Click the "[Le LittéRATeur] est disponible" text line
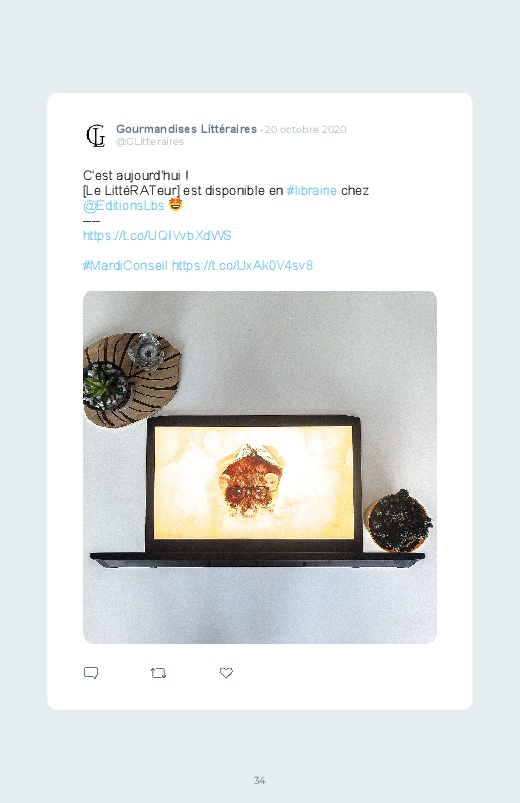 pyautogui.click(x=183, y=191)
